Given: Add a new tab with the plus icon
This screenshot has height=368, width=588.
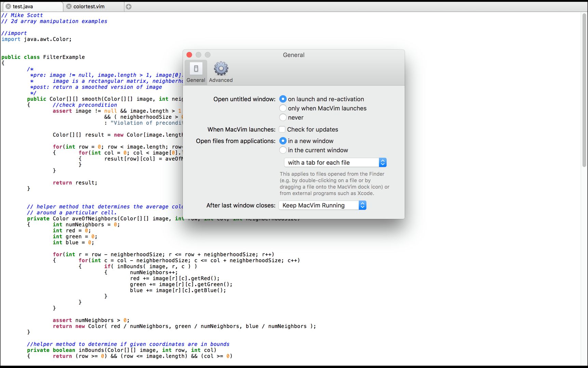Looking at the screenshot, I should pos(129,7).
